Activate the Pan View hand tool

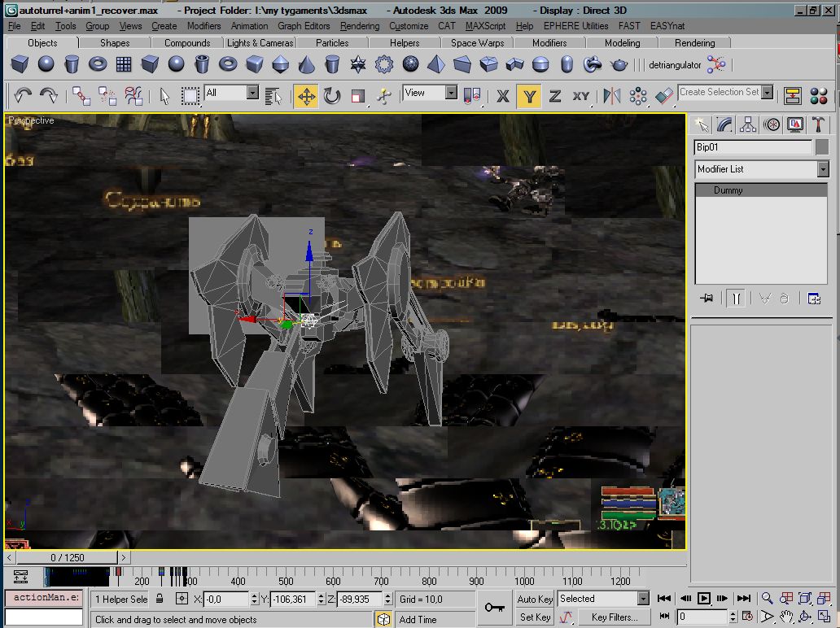pyautogui.click(x=786, y=617)
